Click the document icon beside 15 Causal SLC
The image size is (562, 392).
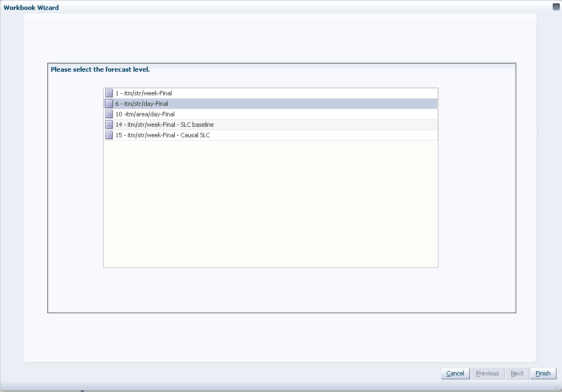(109, 135)
